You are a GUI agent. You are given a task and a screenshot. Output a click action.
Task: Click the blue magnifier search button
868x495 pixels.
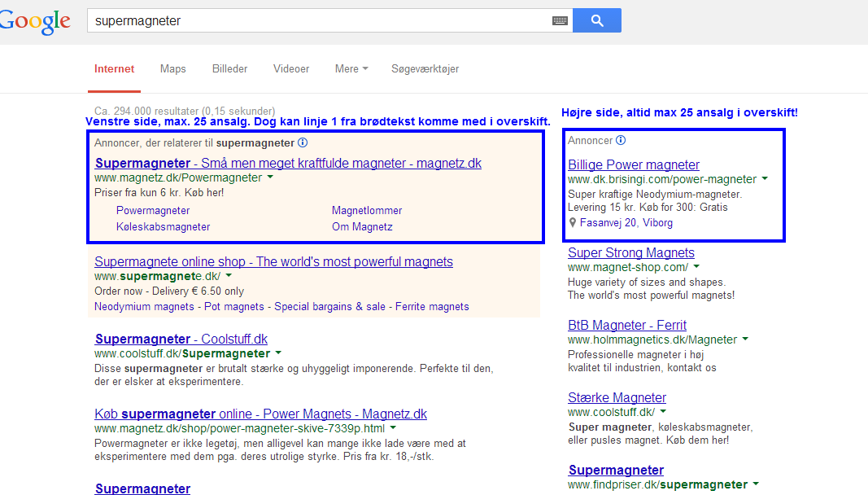[597, 20]
